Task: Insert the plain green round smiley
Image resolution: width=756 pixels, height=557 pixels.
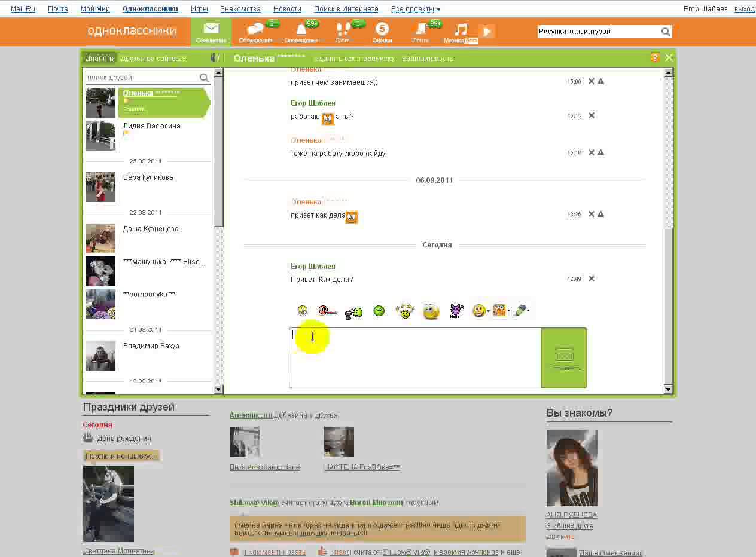Action: point(379,311)
